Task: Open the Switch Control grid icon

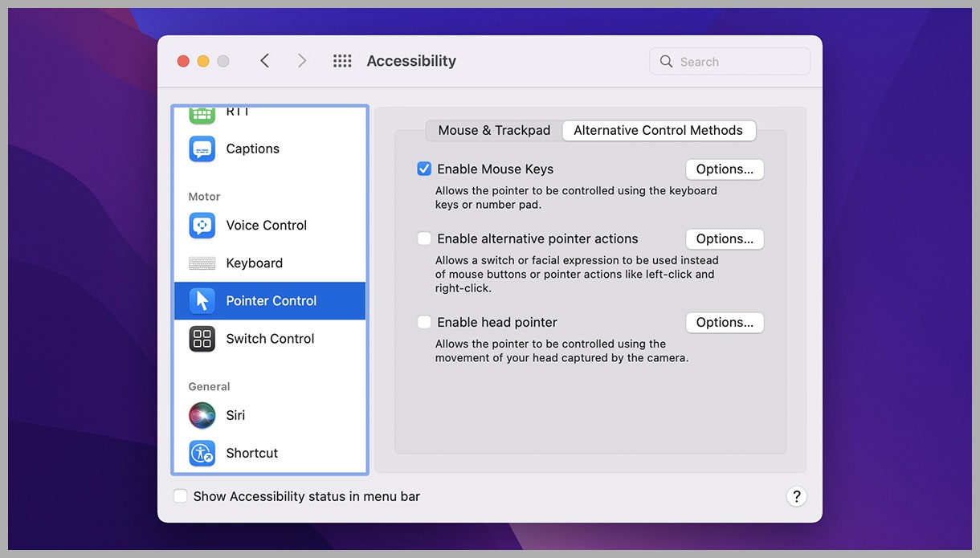Action: click(202, 339)
